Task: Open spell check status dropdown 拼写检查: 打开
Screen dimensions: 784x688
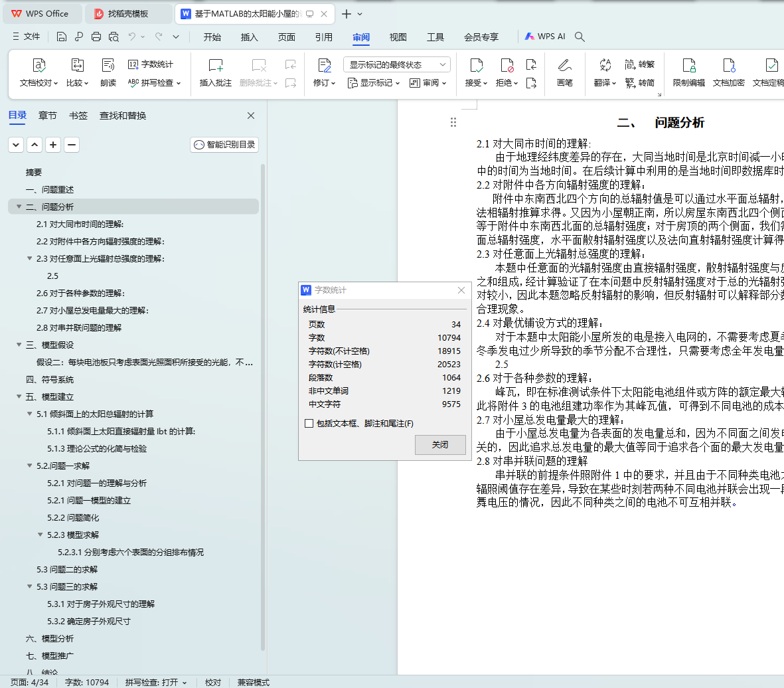Action: (156, 683)
